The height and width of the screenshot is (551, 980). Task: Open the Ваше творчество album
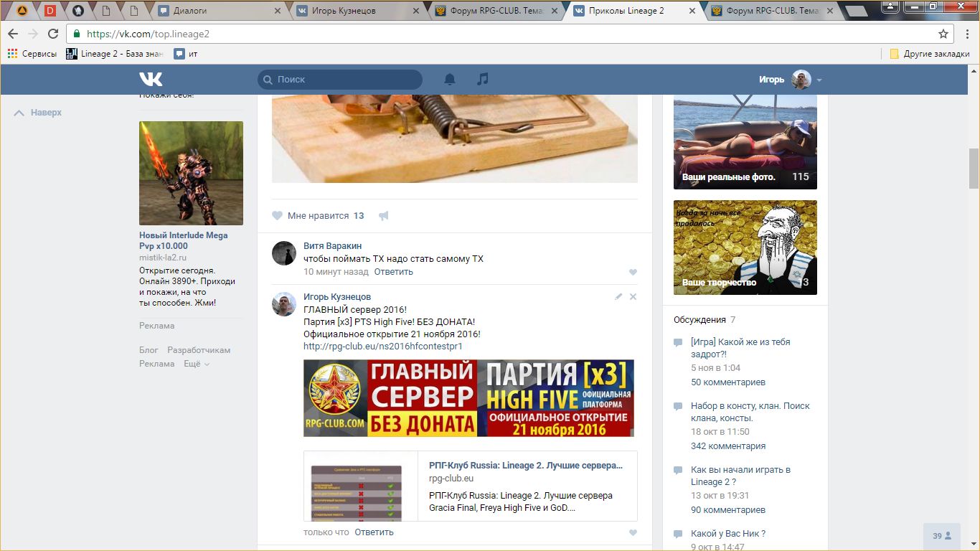coord(745,248)
